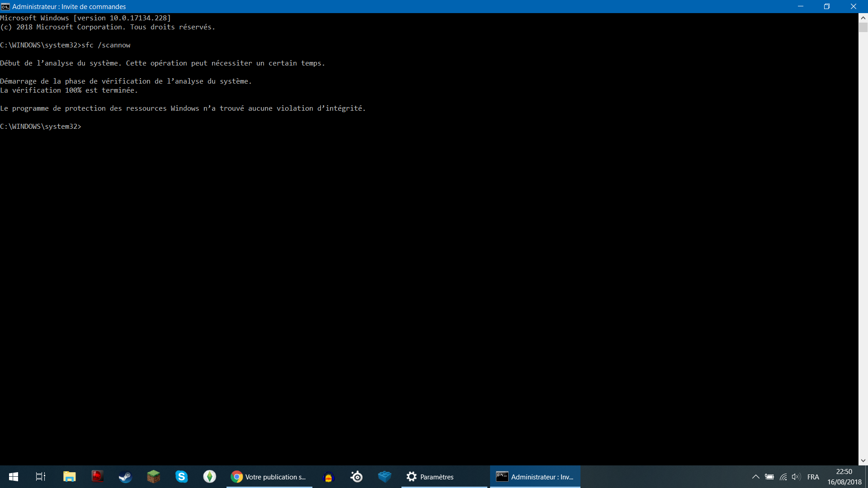Check the battery status icon

[x=769, y=477]
